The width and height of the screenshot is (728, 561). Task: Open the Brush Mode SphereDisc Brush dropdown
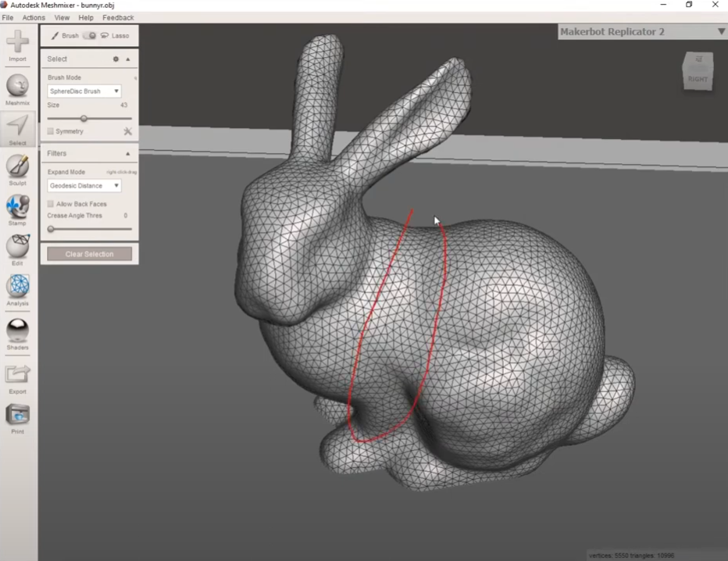coord(84,91)
